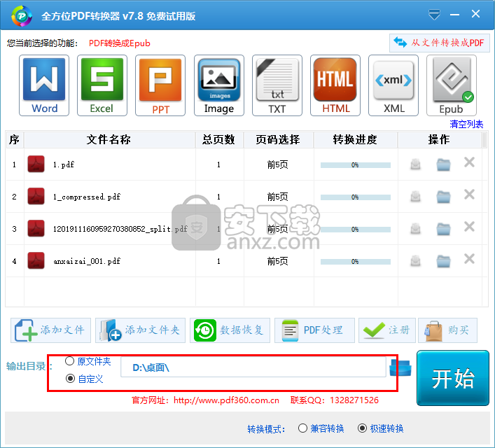Set page selection for 1.pdf (前5页)
The width and height of the screenshot is (495, 448).
click(x=277, y=164)
